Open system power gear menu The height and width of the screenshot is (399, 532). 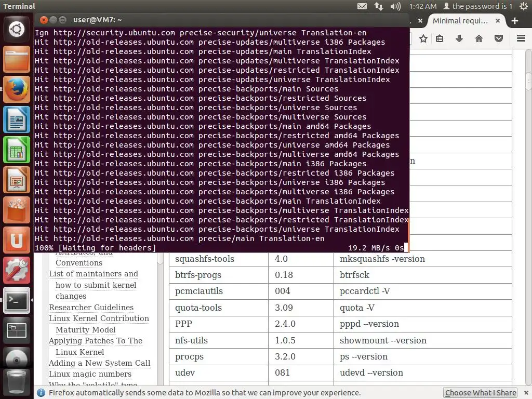coord(524,6)
